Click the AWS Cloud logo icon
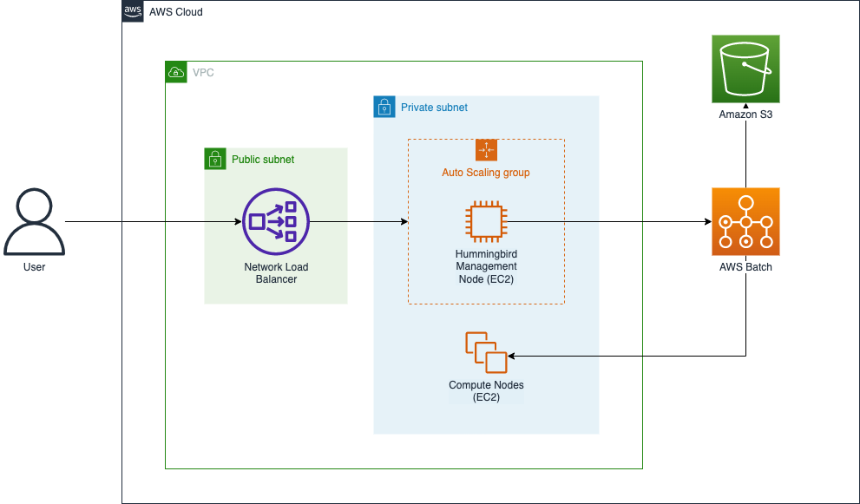The width and height of the screenshot is (860, 504). point(133,11)
